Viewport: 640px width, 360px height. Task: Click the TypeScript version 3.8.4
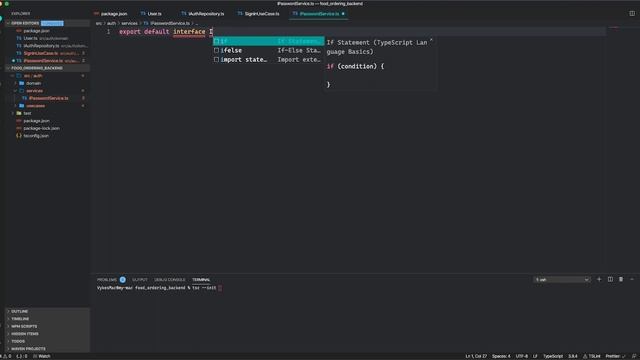coord(573,356)
